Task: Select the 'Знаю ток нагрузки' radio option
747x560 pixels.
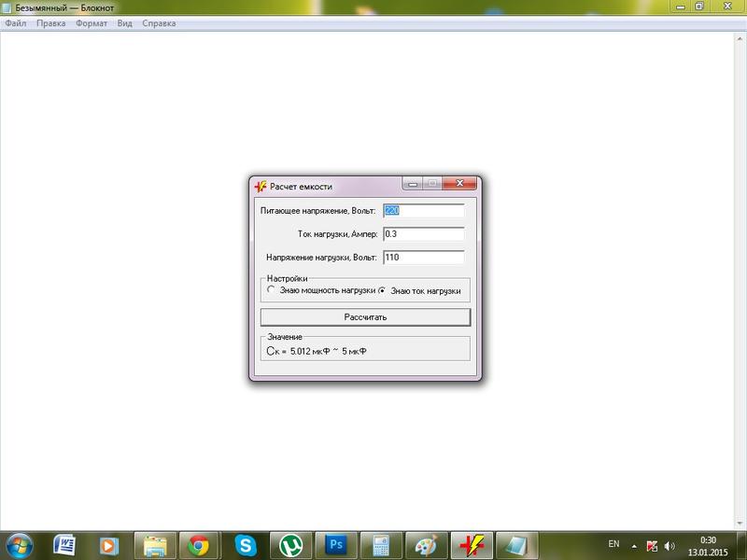Action: 382,290
